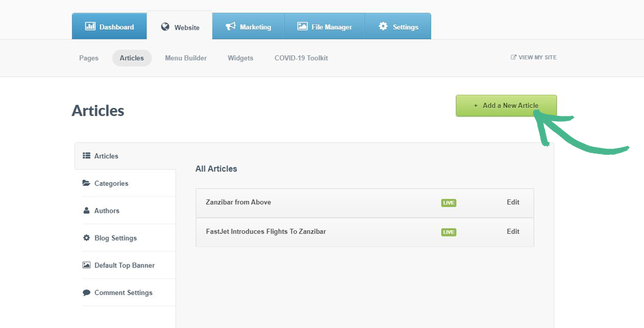Edit the Zanzibar from Above article
644x328 pixels.
click(513, 202)
